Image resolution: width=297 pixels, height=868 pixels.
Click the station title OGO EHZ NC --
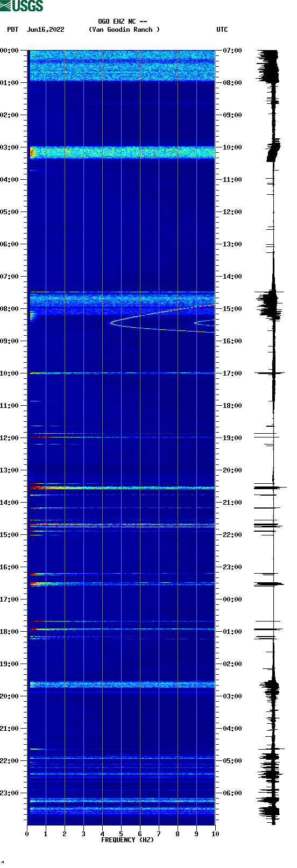tap(123, 22)
